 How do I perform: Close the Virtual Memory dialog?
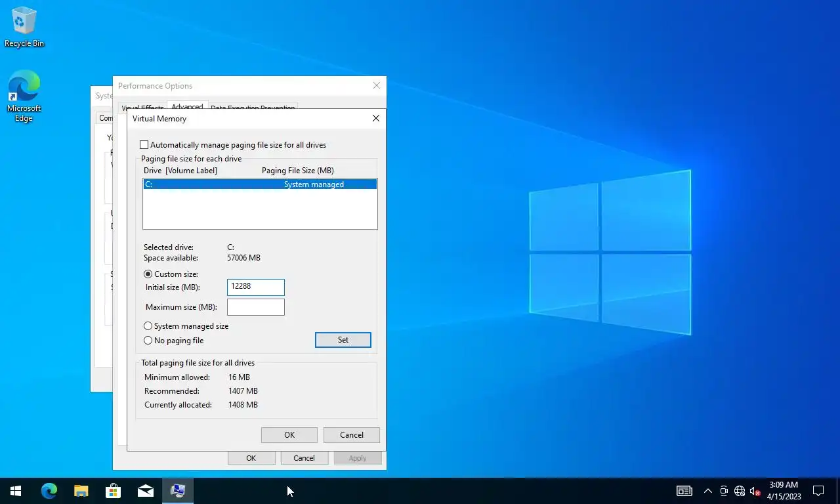[376, 119]
